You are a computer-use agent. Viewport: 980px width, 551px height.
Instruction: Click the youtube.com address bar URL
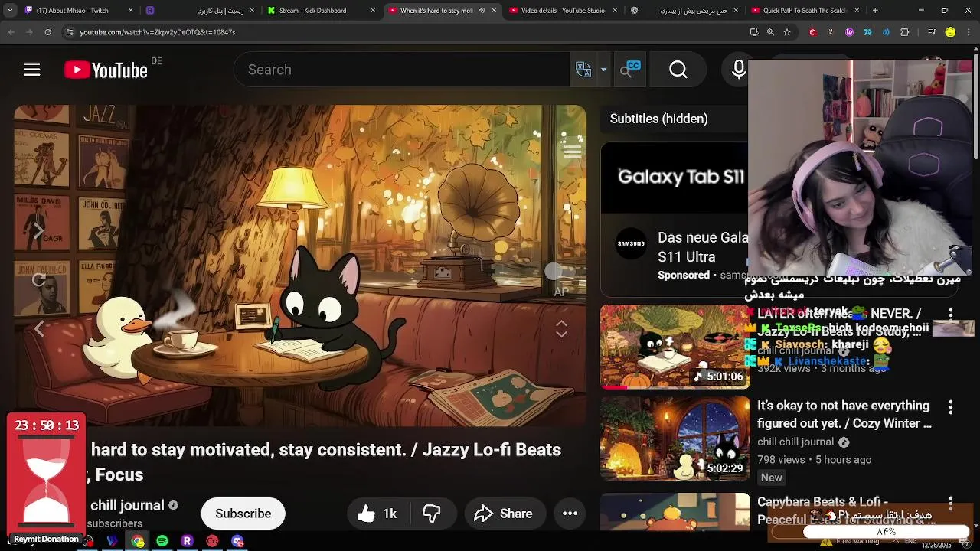pyautogui.click(x=158, y=32)
